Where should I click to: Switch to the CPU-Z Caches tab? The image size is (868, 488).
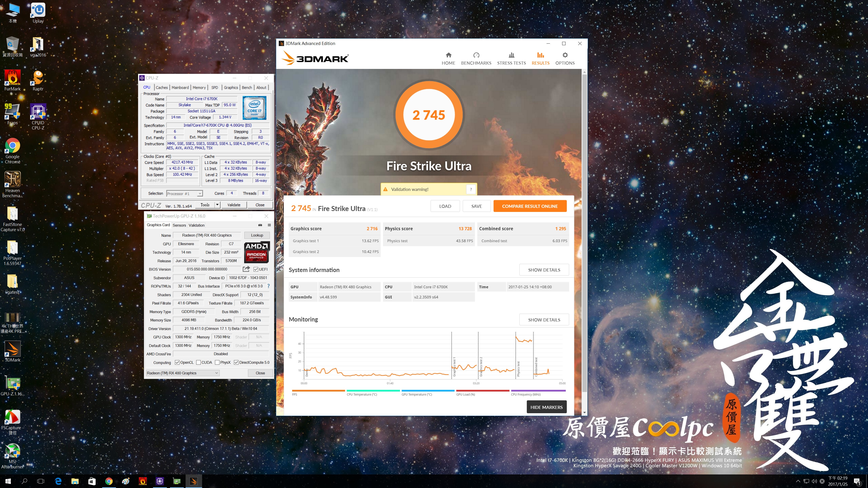pyautogui.click(x=162, y=88)
